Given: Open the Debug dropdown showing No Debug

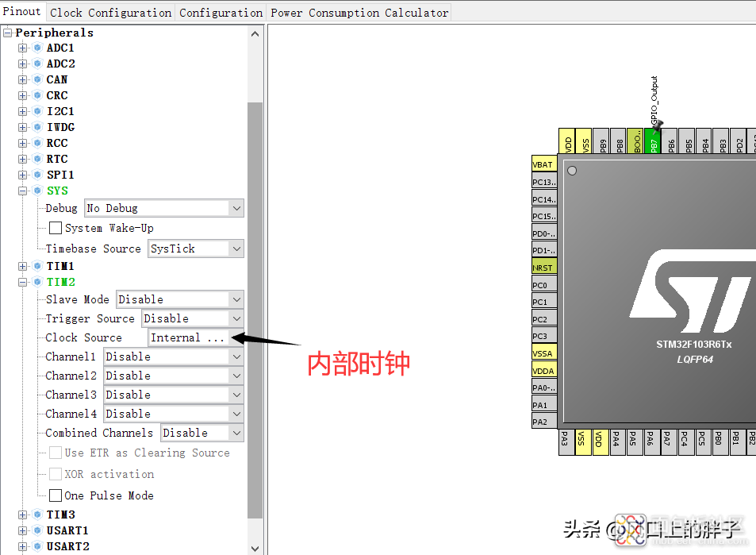Looking at the screenshot, I should click(164, 208).
